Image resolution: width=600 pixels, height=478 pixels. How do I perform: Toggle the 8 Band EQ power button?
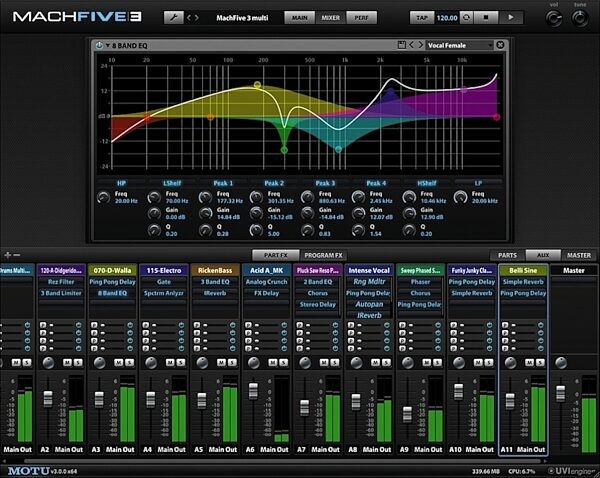(99, 46)
